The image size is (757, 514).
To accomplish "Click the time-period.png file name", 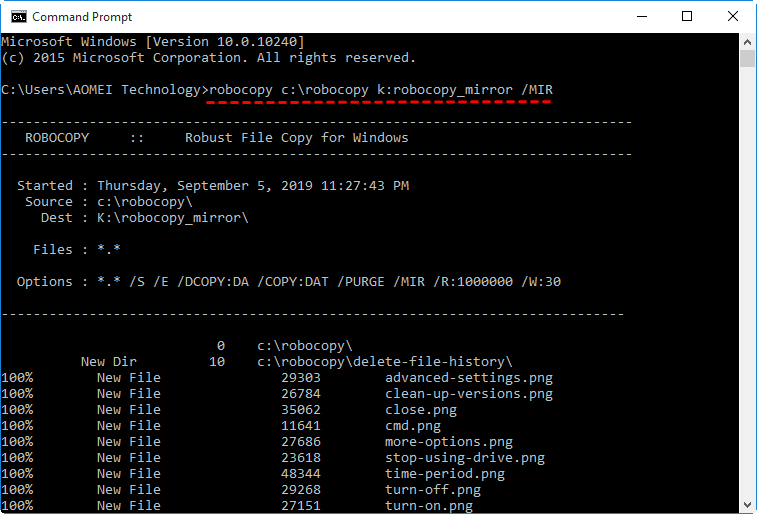I will coord(444,474).
